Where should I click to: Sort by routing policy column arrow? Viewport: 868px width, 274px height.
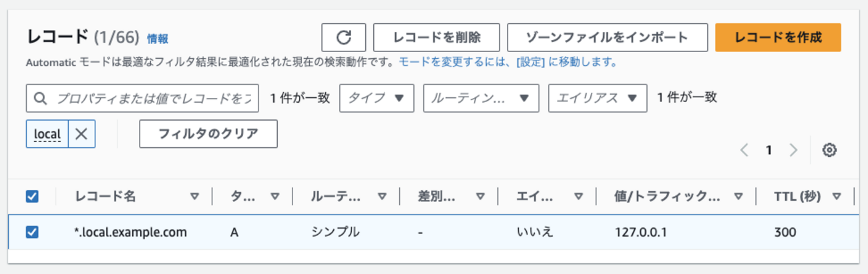pyautogui.click(x=382, y=197)
